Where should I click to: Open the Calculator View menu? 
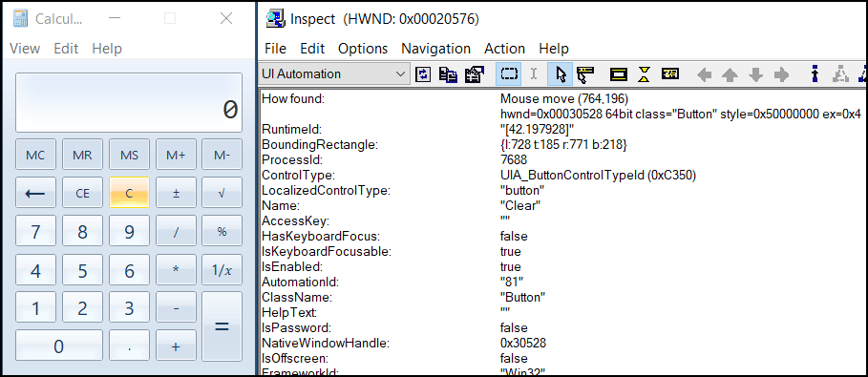(25, 48)
